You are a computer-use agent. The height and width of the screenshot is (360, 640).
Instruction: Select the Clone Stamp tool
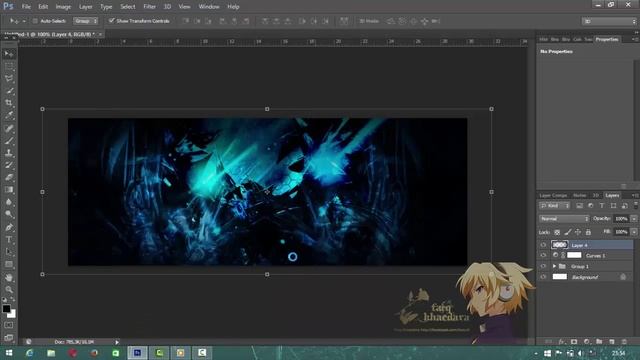[9, 153]
